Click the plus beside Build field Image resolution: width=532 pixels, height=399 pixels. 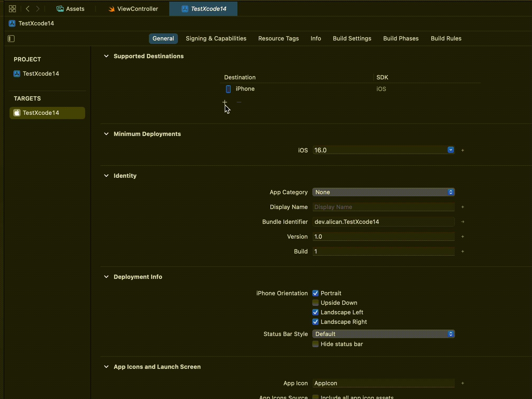(463, 251)
